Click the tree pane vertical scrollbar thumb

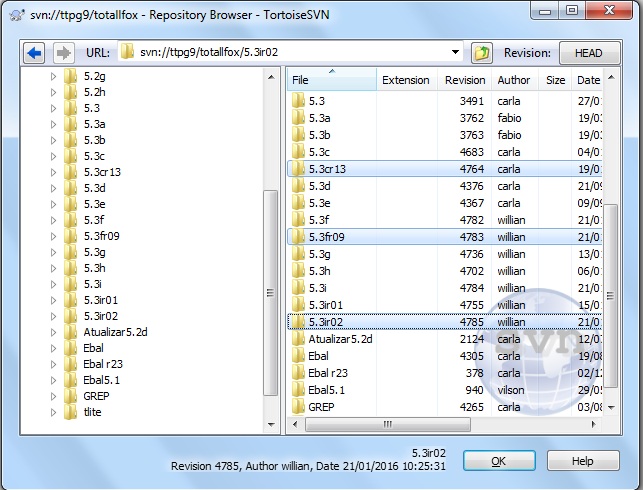(x=270, y=293)
